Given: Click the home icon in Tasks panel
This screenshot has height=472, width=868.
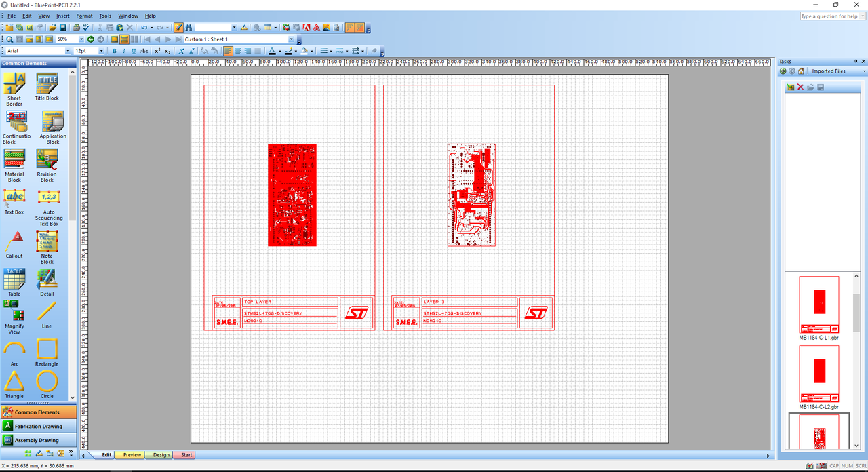Looking at the screenshot, I should pos(801,71).
